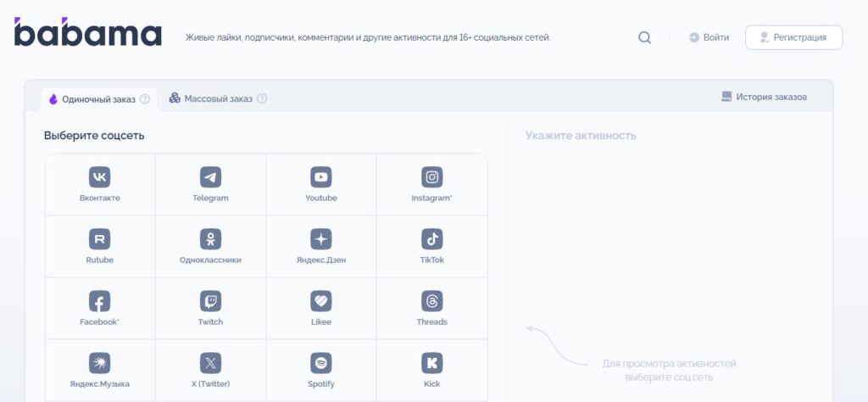This screenshot has width=868, height=402.
Task: Click the Spotify label text
Action: [x=321, y=384]
